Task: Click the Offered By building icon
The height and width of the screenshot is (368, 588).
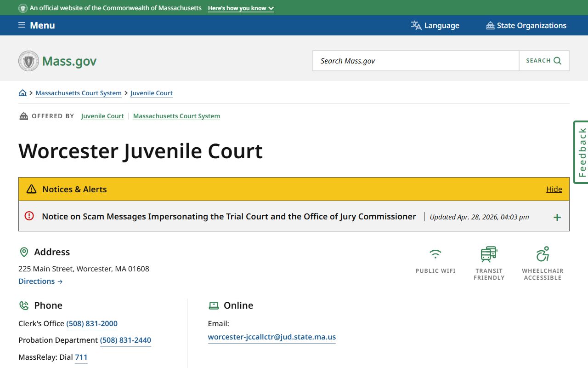Action: 23,116
